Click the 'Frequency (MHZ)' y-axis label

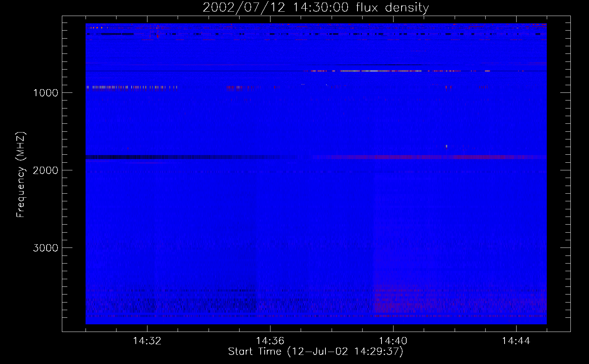[21, 175]
